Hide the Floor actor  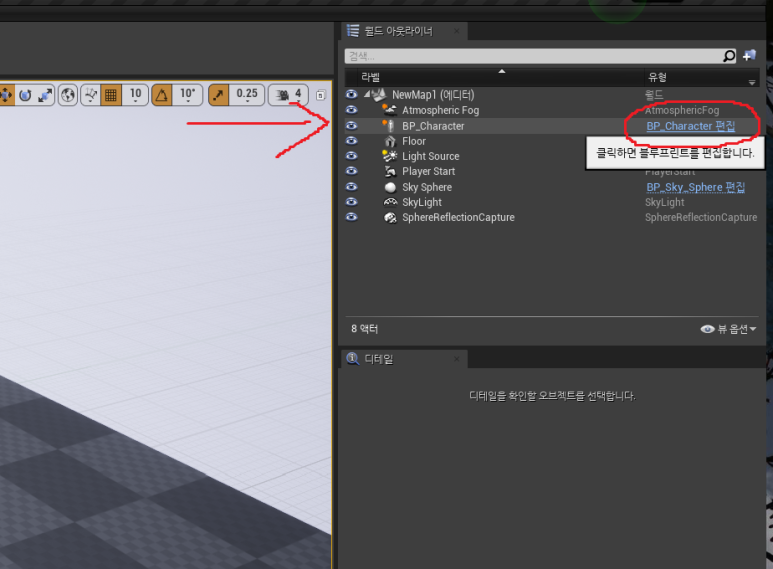click(351, 141)
